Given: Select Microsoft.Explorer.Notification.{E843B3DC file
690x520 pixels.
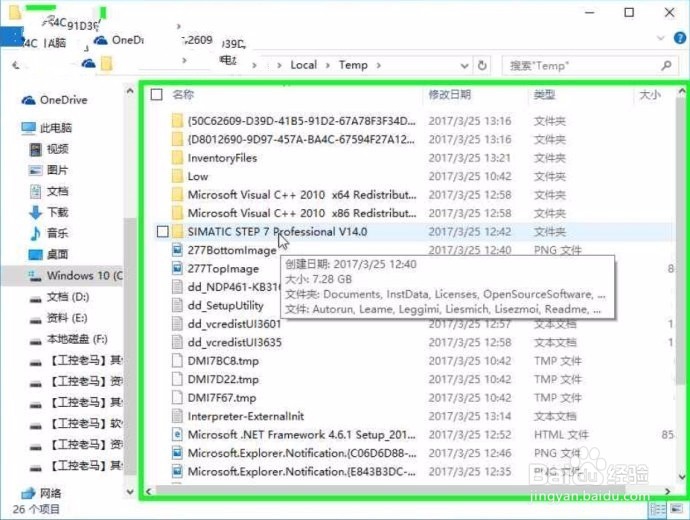Looking at the screenshot, I should click(302, 472).
